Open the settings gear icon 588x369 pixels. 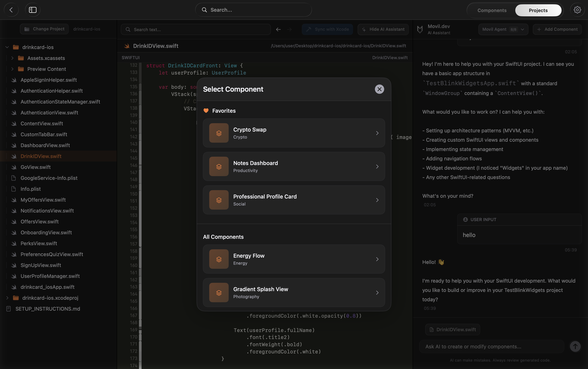pyautogui.click(x=577, y=10)
